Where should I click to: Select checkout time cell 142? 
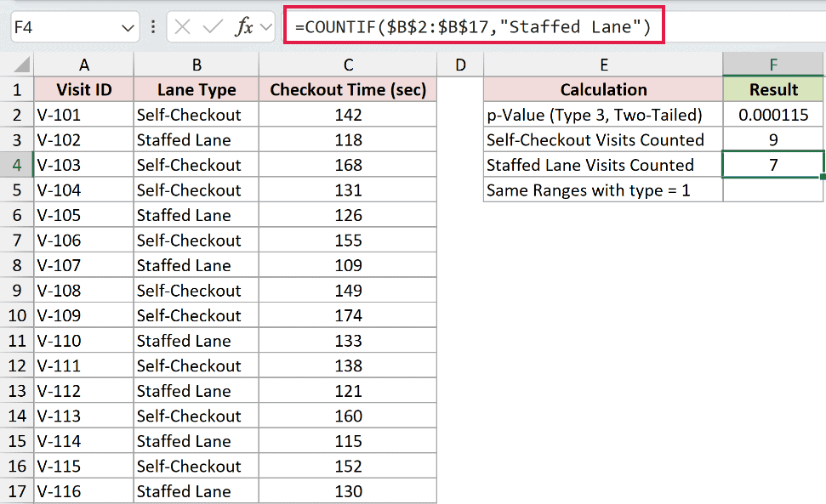click(x=348, y=115)
